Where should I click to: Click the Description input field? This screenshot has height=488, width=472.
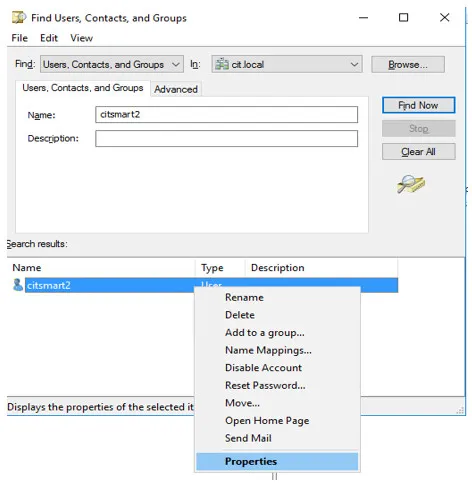click(x=226, y=138)
